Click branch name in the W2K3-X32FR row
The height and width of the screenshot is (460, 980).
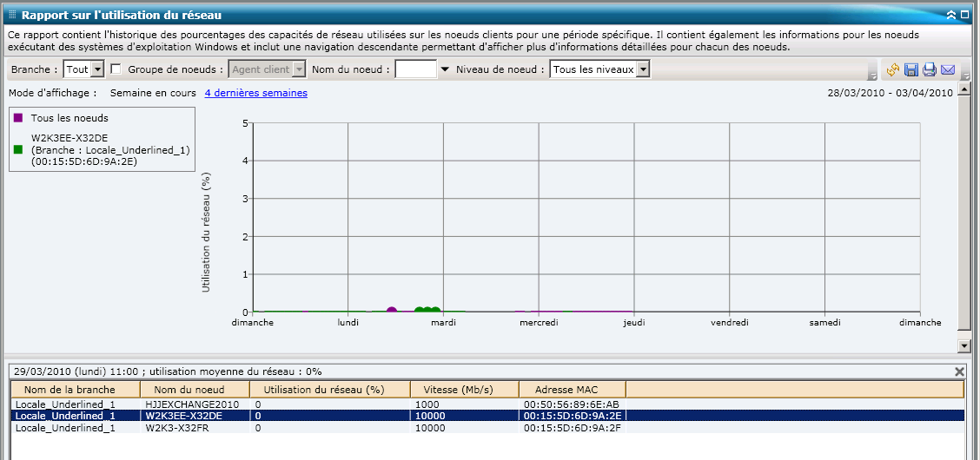tap(65, 428)
